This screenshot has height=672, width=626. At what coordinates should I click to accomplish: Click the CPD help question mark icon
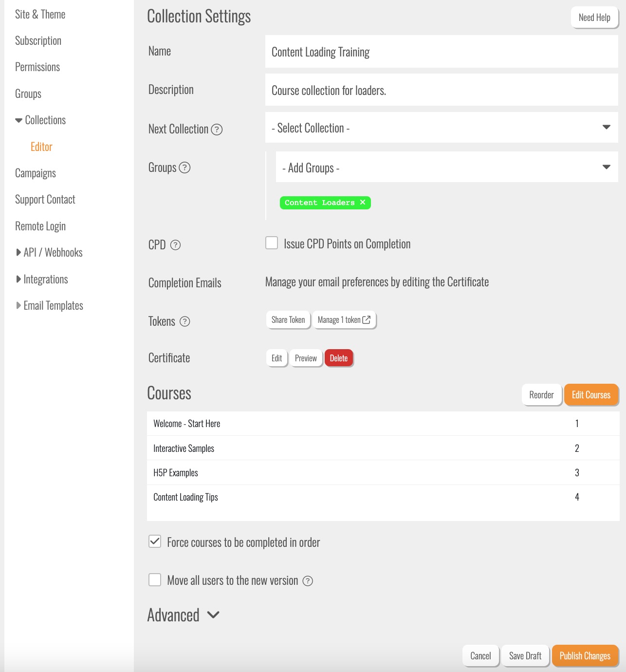click(175, 245)
